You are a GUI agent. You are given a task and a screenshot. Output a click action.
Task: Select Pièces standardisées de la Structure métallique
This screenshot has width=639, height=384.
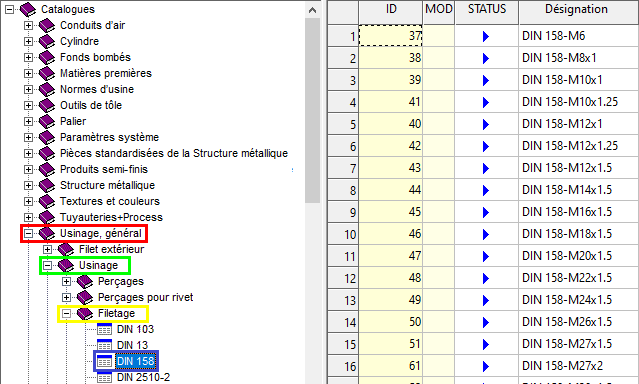(174, 153)
